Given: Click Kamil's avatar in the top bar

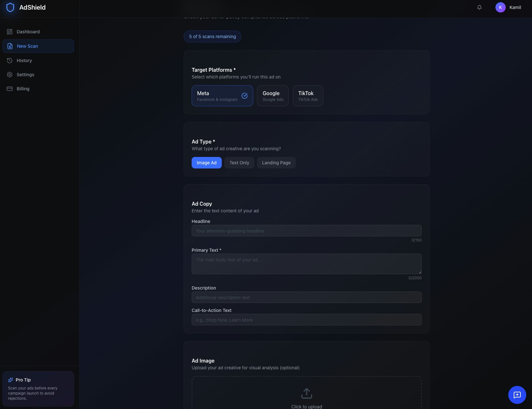Looking at the screenshot, I should tap(500, 7).
